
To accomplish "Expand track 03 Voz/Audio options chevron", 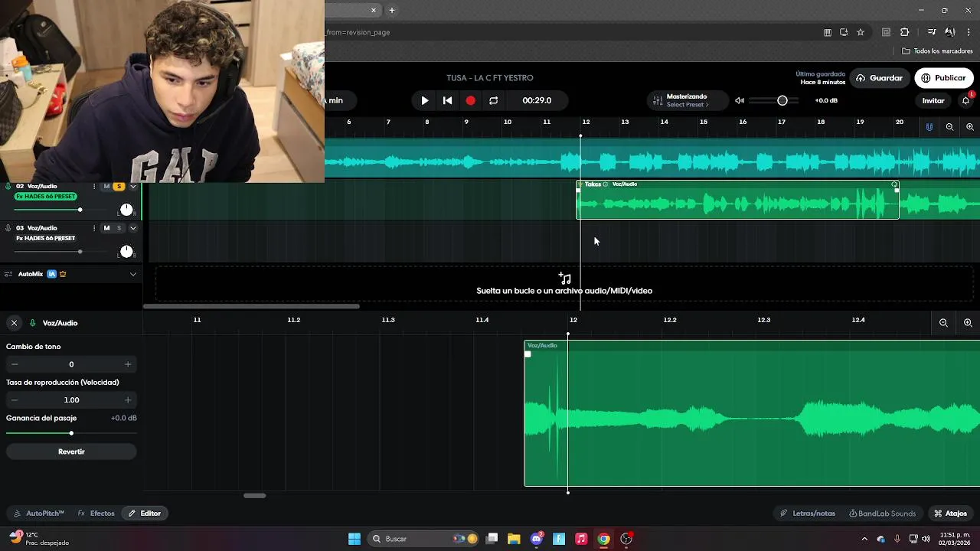I will (133, 228).
